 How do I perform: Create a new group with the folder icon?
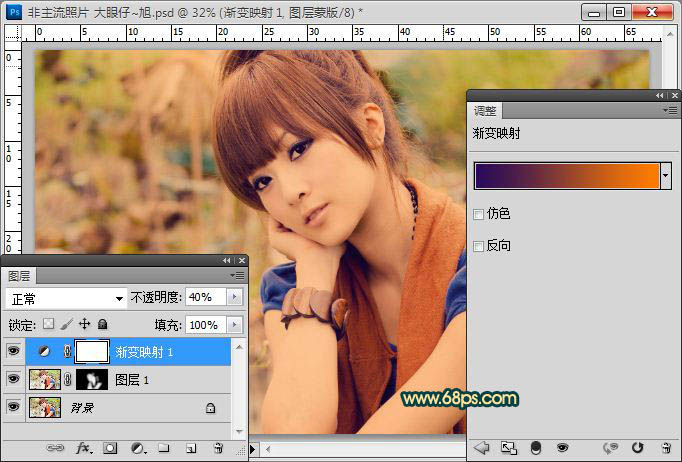pos(163,449)
